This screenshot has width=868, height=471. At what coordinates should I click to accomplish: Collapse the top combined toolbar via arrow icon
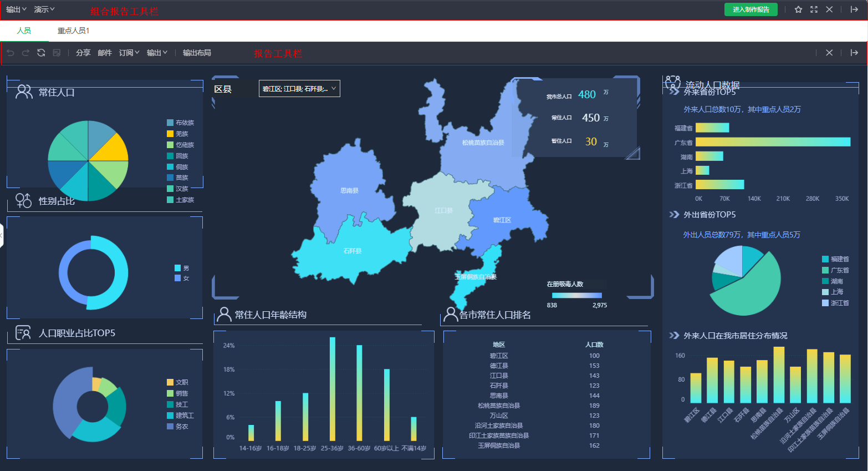tap(854, 9)
